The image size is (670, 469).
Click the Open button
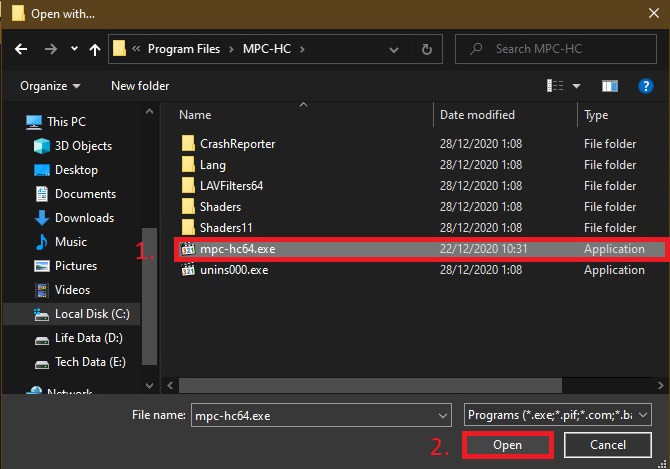point(508,445)
